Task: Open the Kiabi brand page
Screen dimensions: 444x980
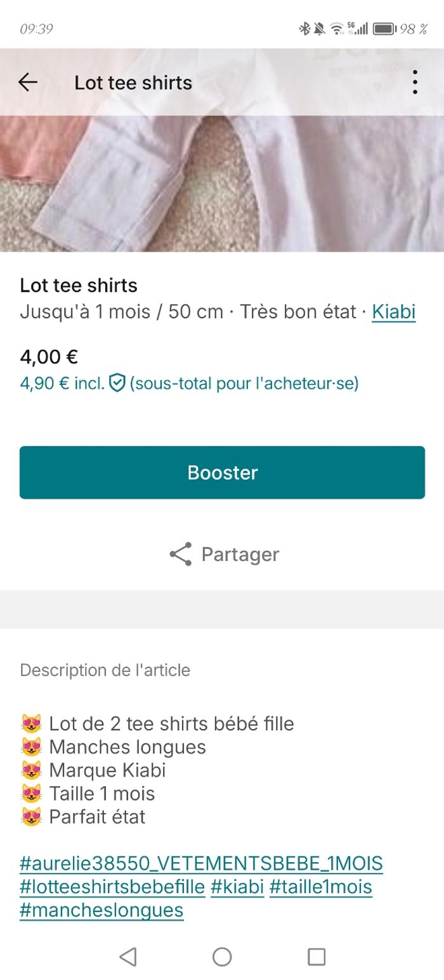Action: tap(394, 311)
